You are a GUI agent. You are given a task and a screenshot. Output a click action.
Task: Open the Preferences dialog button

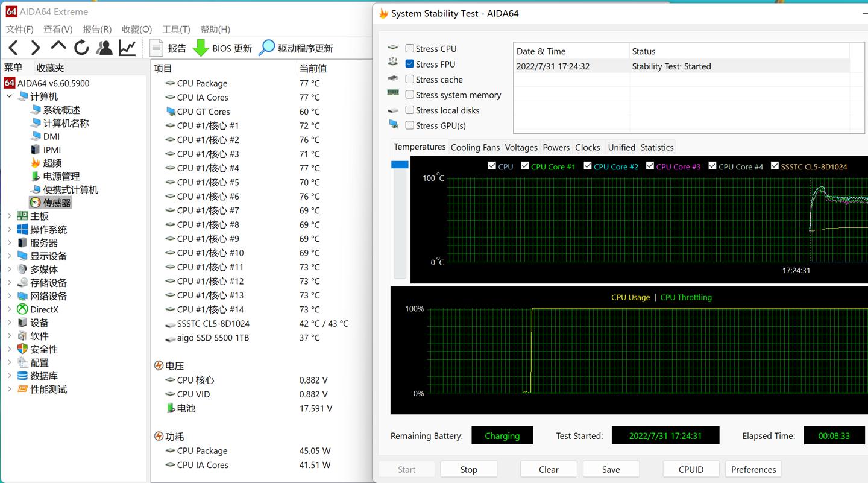coord(753,469)
